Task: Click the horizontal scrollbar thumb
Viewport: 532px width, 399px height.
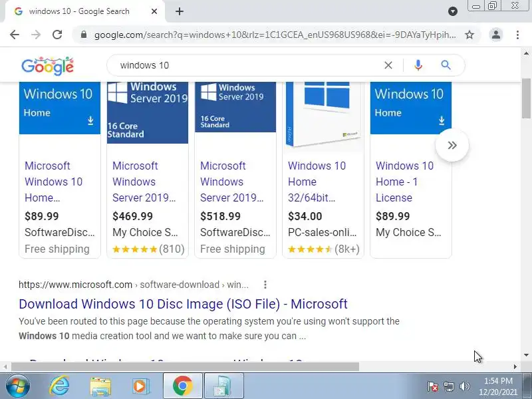Action: tap(185, 367)
